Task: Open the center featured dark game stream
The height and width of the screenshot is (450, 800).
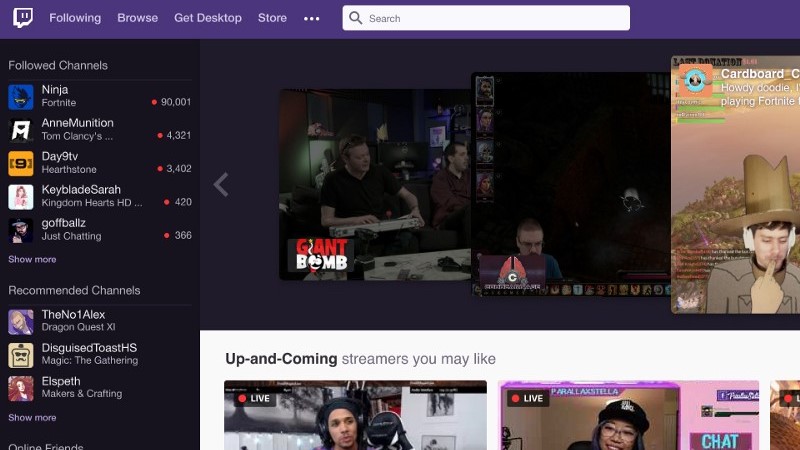Action: click(x=570, y=184)
